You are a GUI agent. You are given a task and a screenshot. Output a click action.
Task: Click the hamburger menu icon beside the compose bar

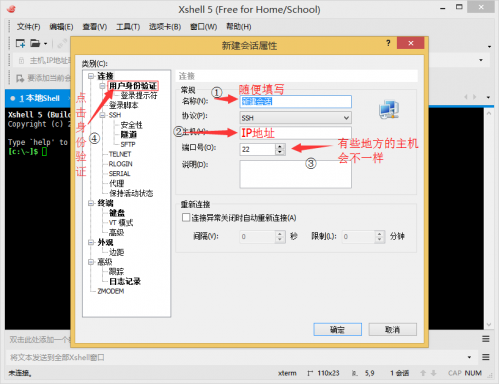pos(486,357)
